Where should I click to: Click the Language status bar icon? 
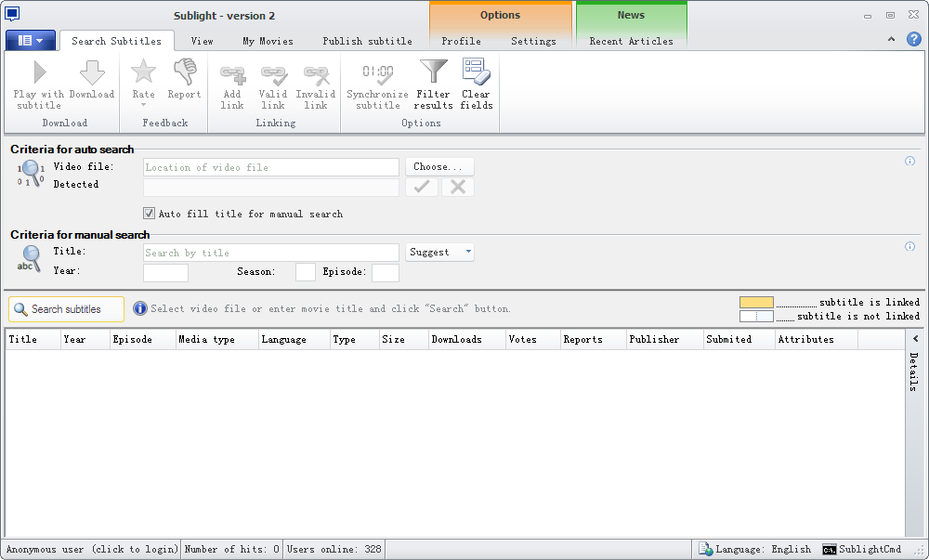pos(705,550)
